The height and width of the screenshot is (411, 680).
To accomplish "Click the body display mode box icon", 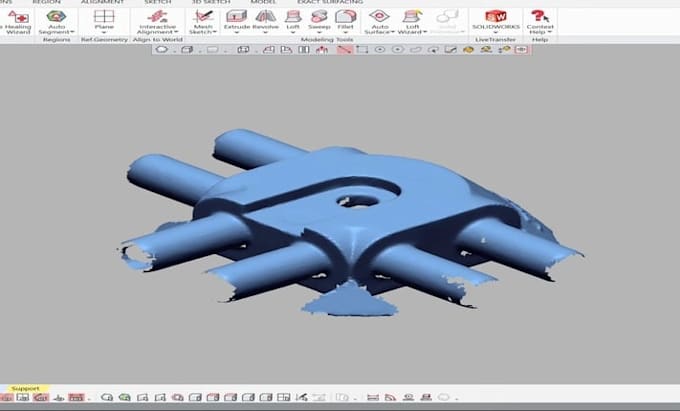I will pyautogui.click(x=187, y=49).
